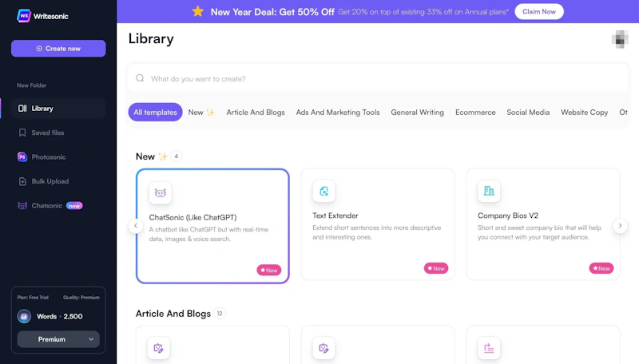
Task: Click the Article And Blogs count badge 12
Action: pos(220,313)
